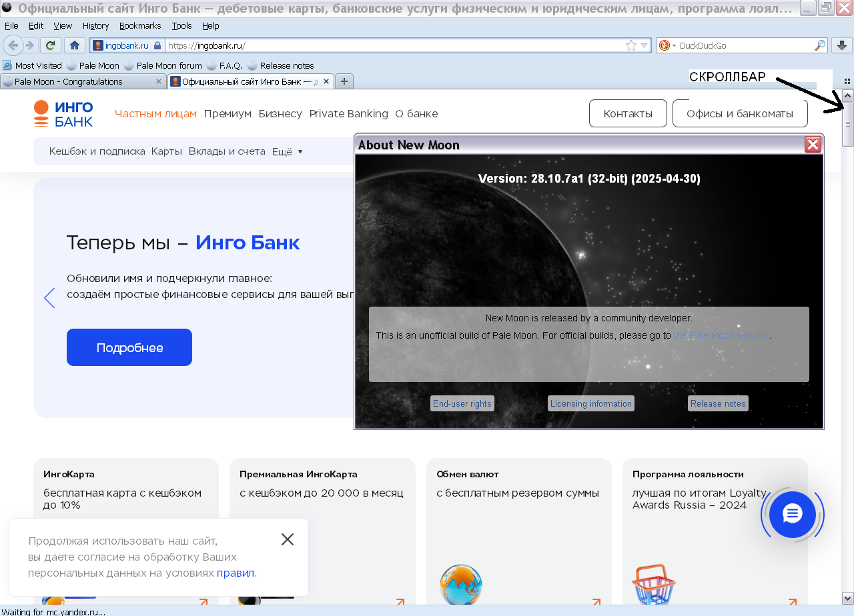Open the View menu
Screen dimensions: 854x616
click(63, 25)
